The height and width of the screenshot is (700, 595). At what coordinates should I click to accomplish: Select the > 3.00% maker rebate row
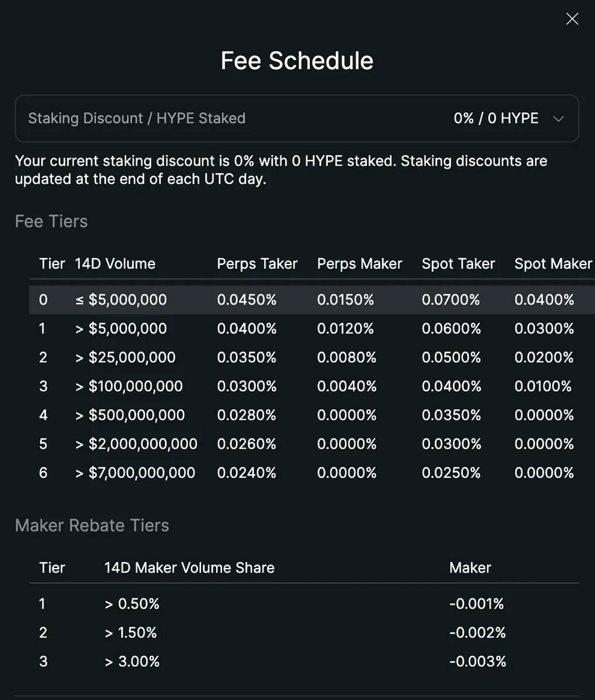click(304, 661)
